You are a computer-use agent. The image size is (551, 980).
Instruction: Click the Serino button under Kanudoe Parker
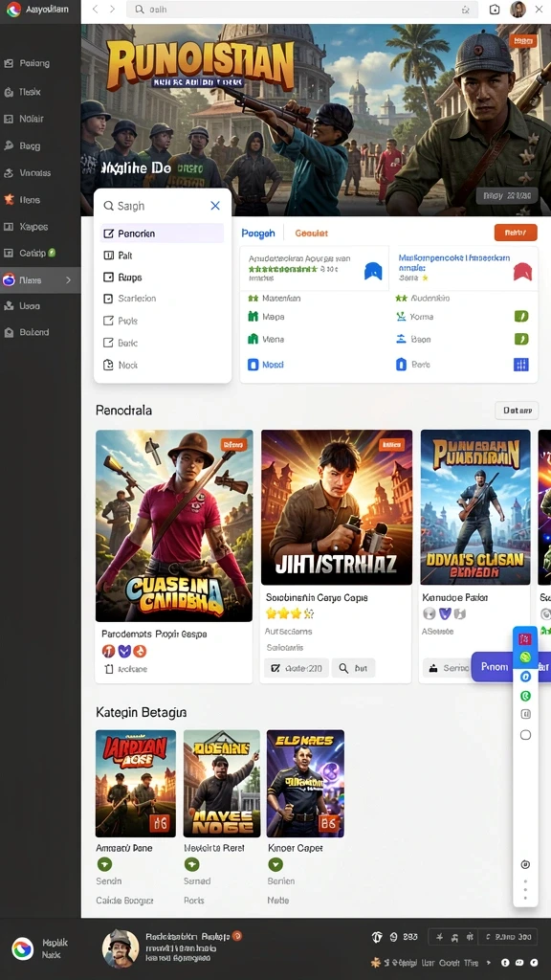click(x=448, y=668)
